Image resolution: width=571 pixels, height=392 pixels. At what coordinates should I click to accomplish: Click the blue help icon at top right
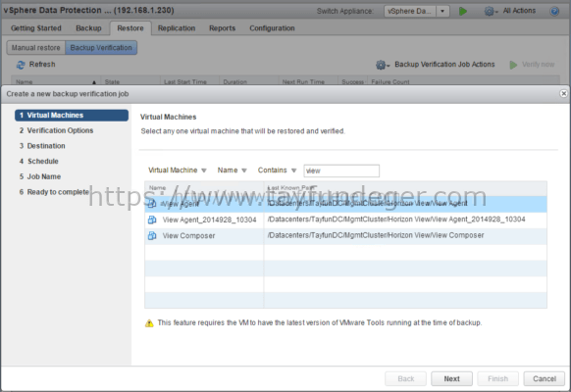point(554,12)
